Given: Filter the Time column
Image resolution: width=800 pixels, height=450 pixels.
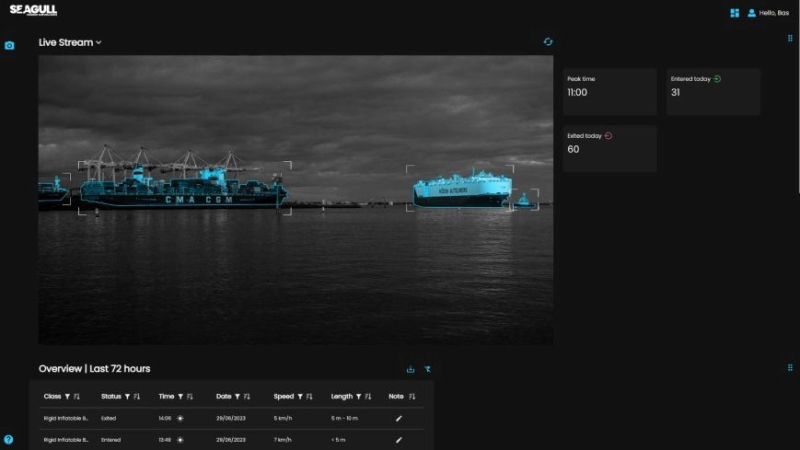Looking at the screenshot, I should (180, 396).
